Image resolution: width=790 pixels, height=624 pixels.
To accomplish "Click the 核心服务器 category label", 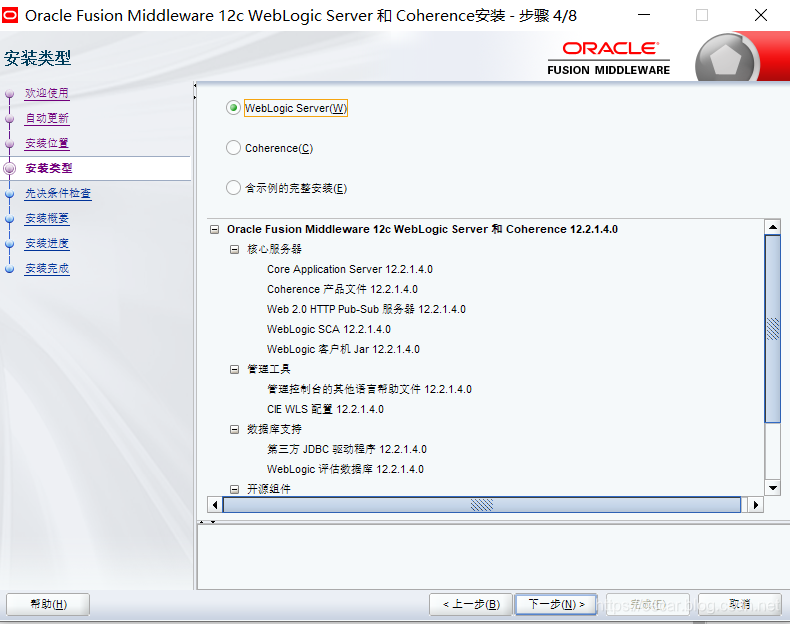I will coord(274,249).
